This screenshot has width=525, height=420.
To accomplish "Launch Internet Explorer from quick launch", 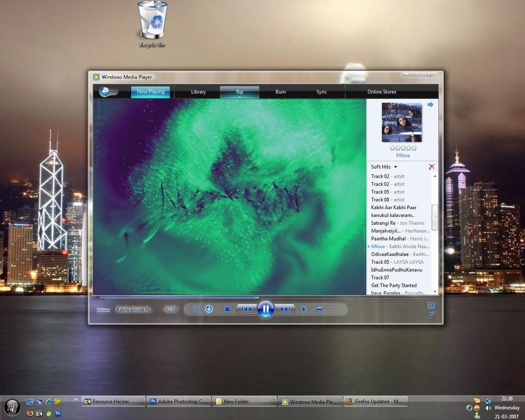I will [49, 401].
